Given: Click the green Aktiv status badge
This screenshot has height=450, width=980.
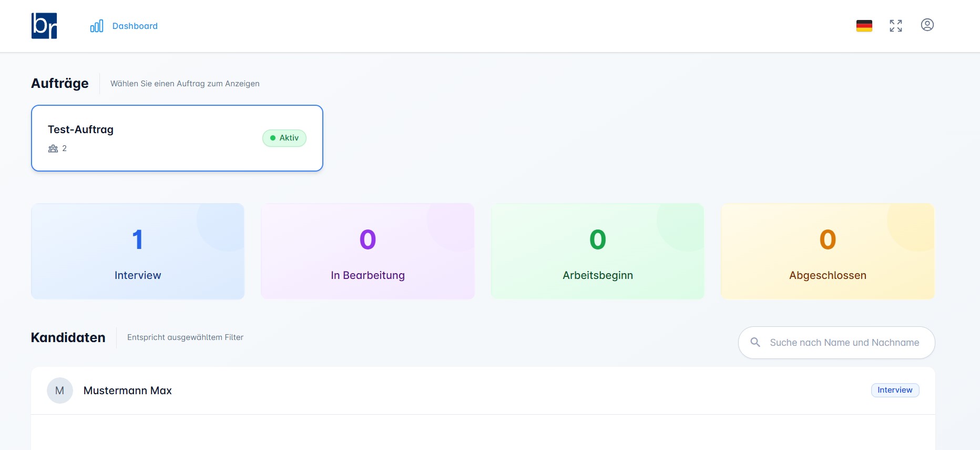Looking at the screenshot, I should (x=284, y=138).
